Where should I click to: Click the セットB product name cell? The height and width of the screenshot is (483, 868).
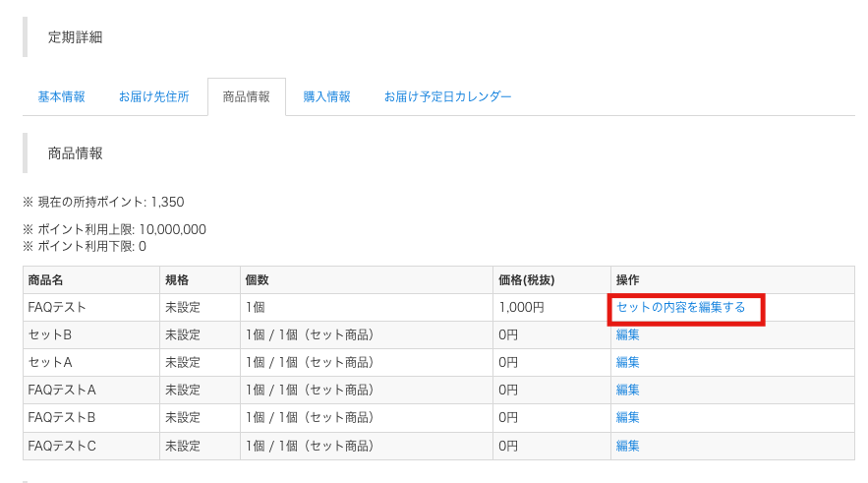91,334
